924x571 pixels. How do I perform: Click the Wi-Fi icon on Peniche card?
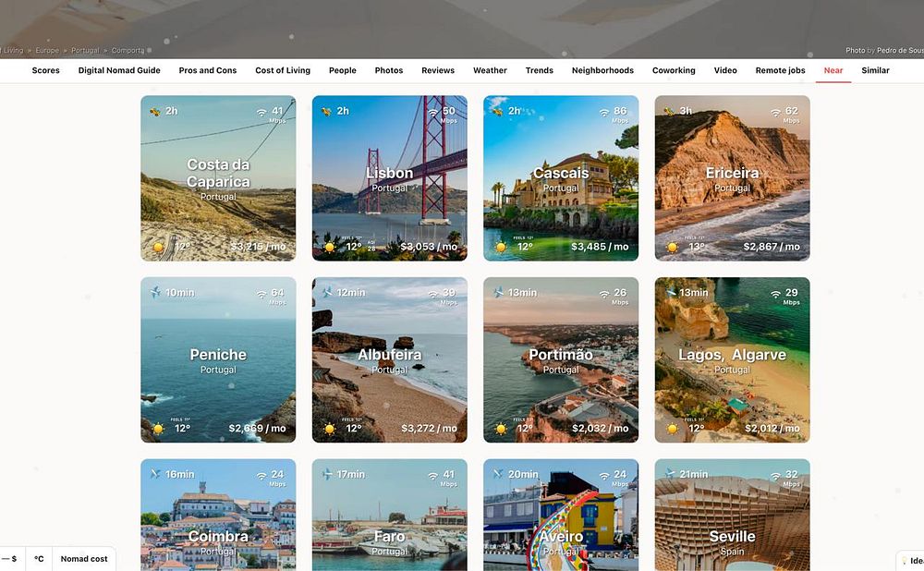(261, 294)
